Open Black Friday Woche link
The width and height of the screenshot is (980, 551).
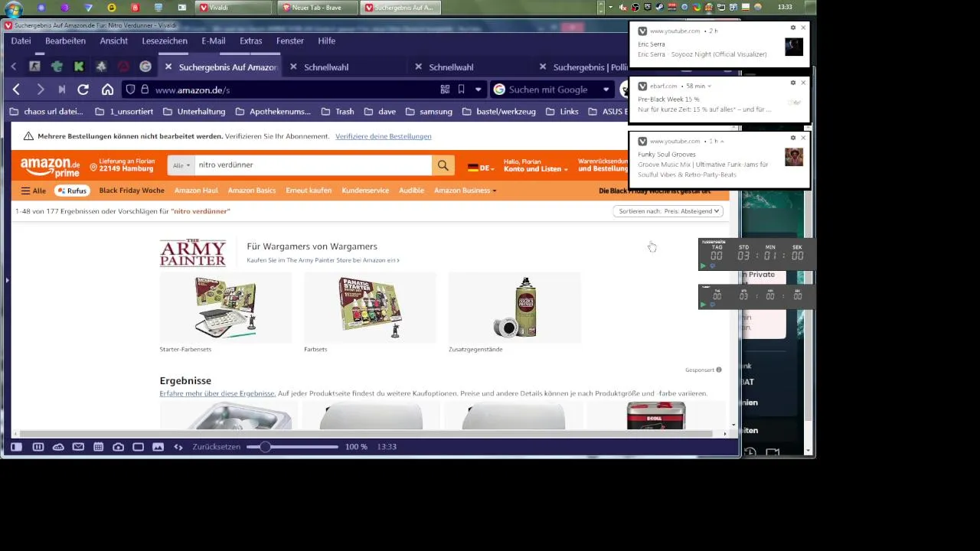pos(132,191)
